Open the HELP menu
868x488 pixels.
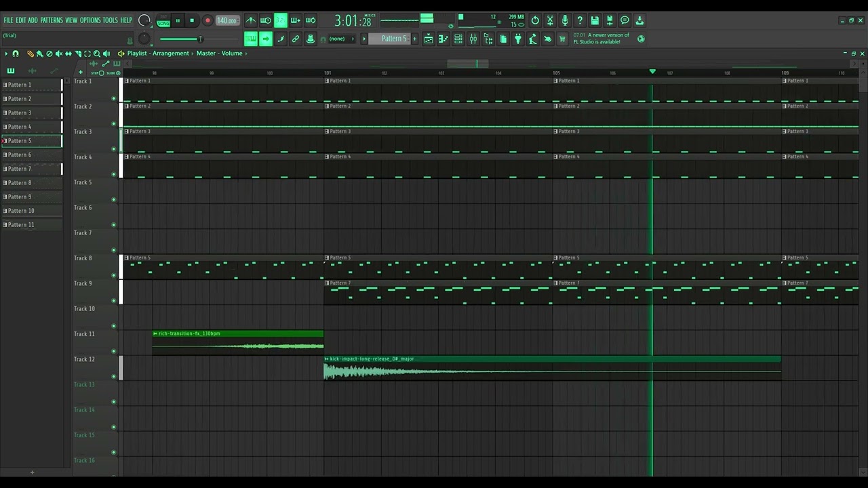[127, 20]
